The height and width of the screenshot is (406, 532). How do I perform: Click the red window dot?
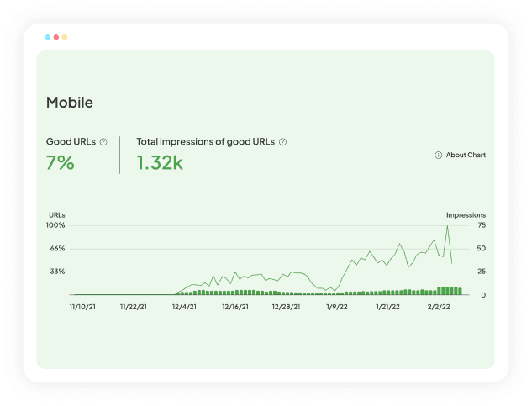pyautogui.click(x=56, y=37)
